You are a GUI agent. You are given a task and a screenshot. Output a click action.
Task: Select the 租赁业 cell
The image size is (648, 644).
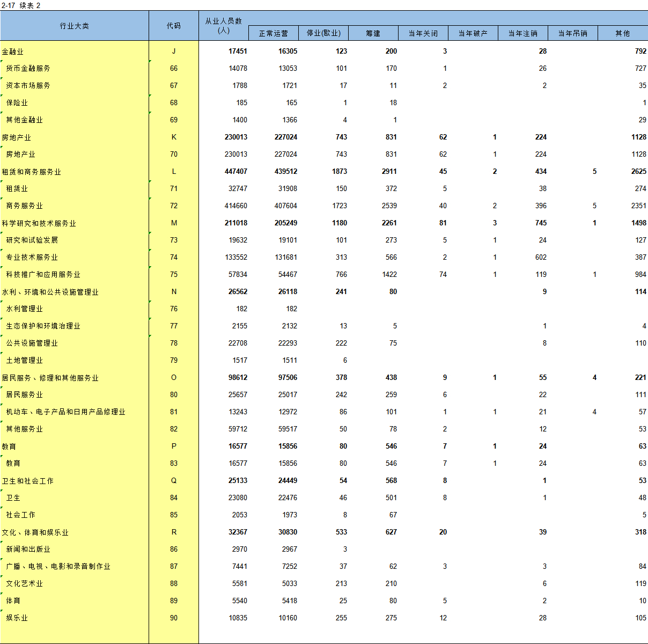tap(75, 189)
